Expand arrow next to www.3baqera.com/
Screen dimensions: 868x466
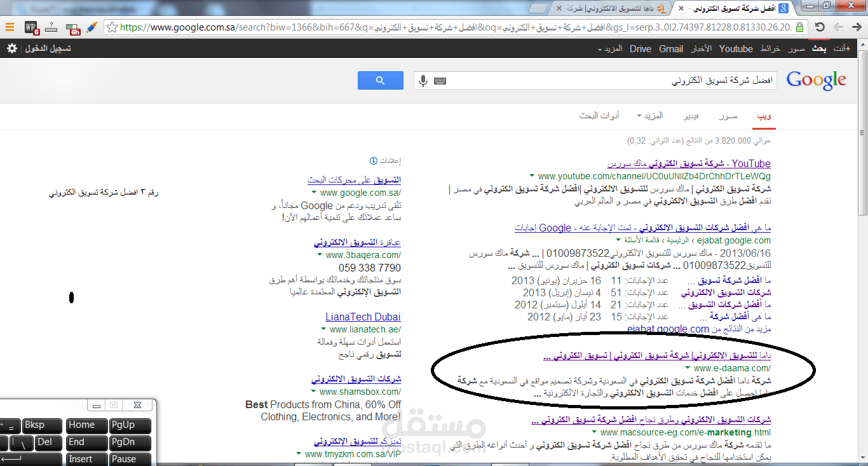click(320, 255)
